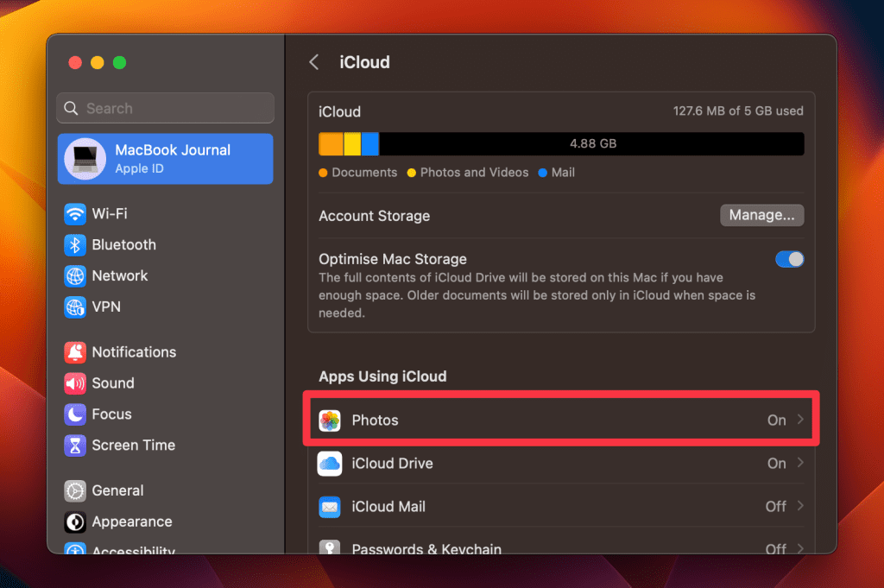Click the VPN sidebar icon

point(76,307)
